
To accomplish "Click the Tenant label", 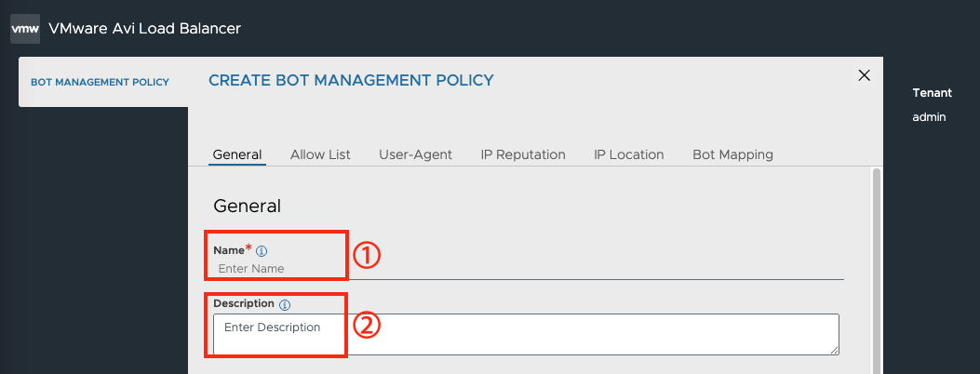I will [932, 93].
